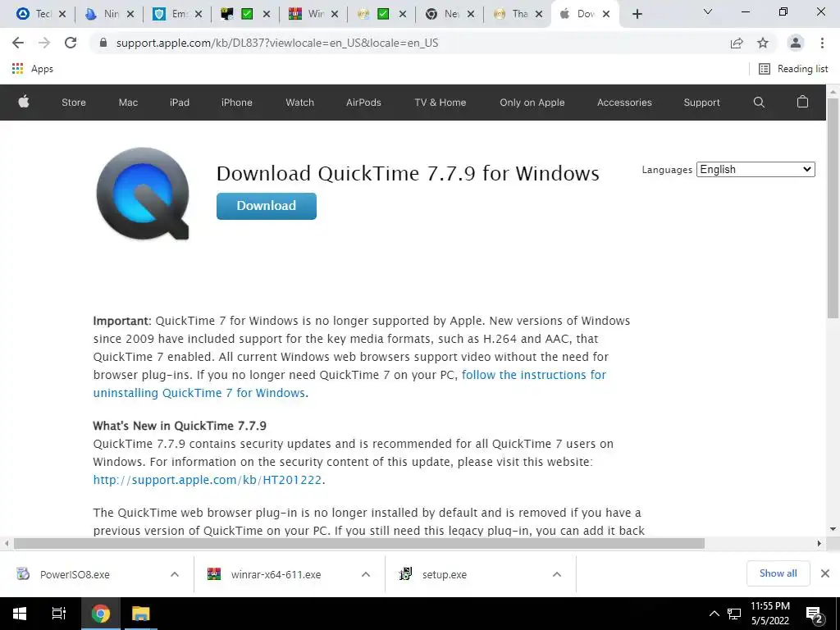Screen dimensions: 840x630
Task: Open the tab search chevron
Action: (x=708, y=11)
